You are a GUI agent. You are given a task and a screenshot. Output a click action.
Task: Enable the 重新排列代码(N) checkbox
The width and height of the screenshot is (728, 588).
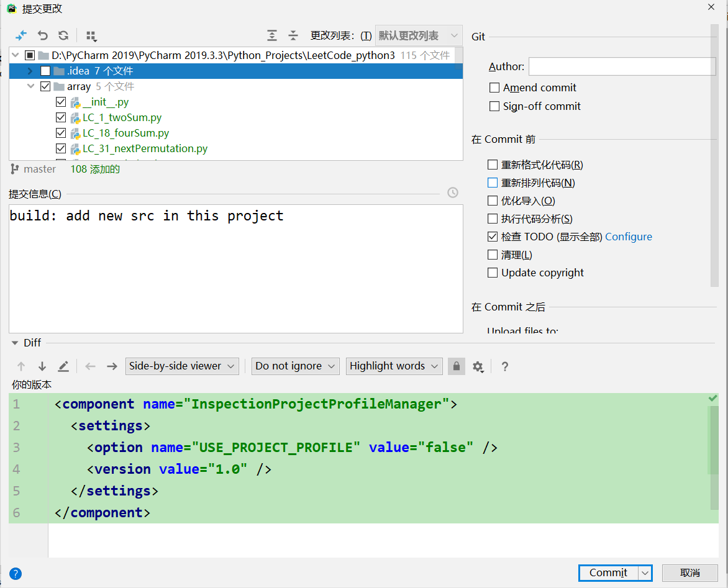[x=493, y=183]
